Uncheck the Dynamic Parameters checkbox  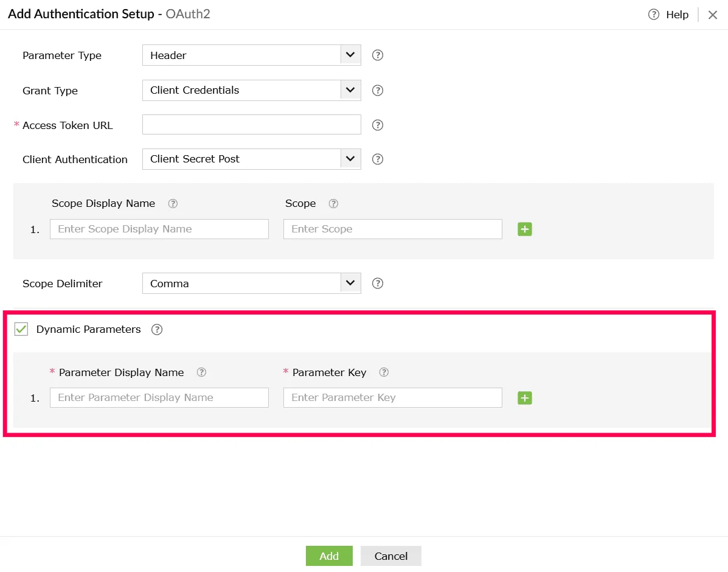pos(21,329)
